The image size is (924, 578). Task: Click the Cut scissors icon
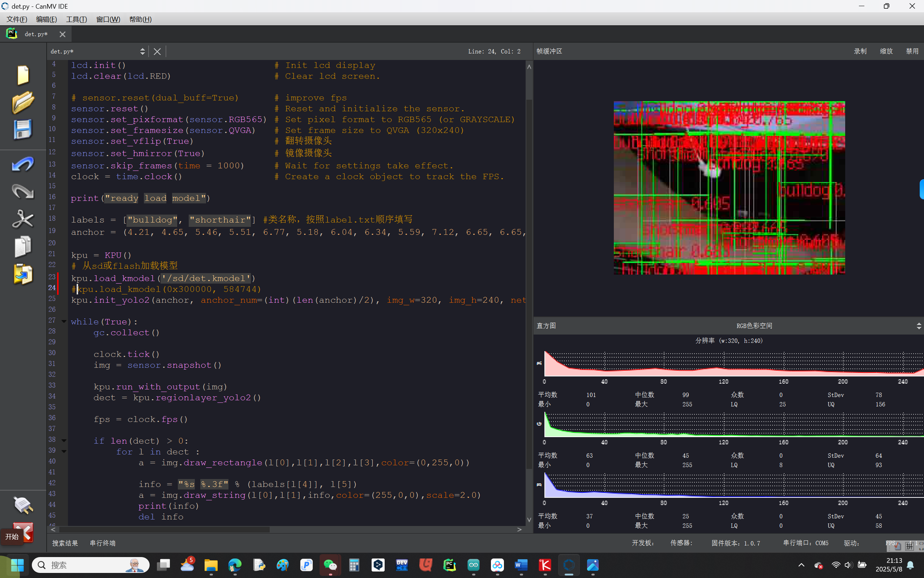coord(22,219)
